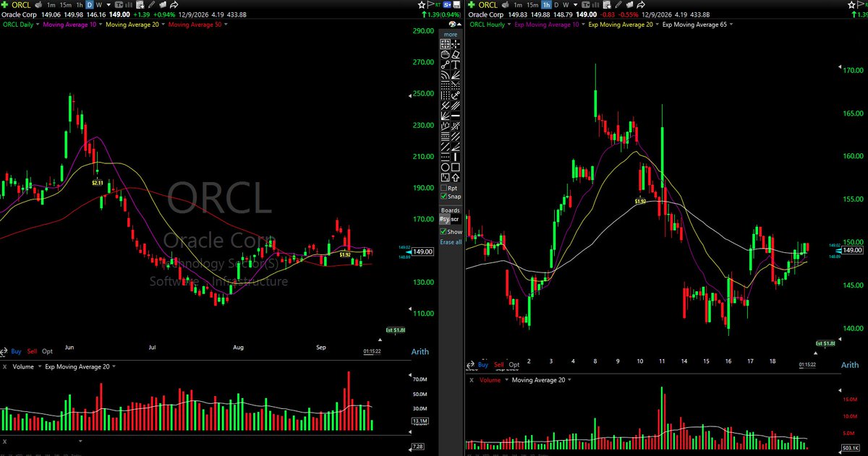868x456 pixels.
Task: Switch left chart to 1m timeframe
Action: click(51, 5)
